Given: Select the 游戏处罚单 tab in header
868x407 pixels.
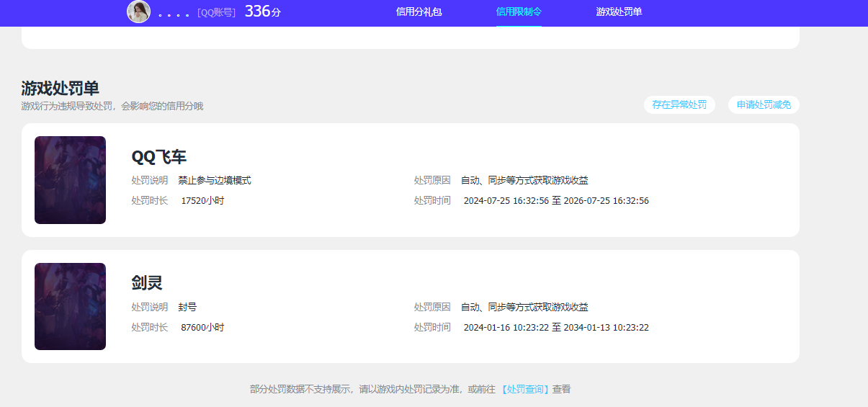Looking at the screenshot, I should (619, 12).
